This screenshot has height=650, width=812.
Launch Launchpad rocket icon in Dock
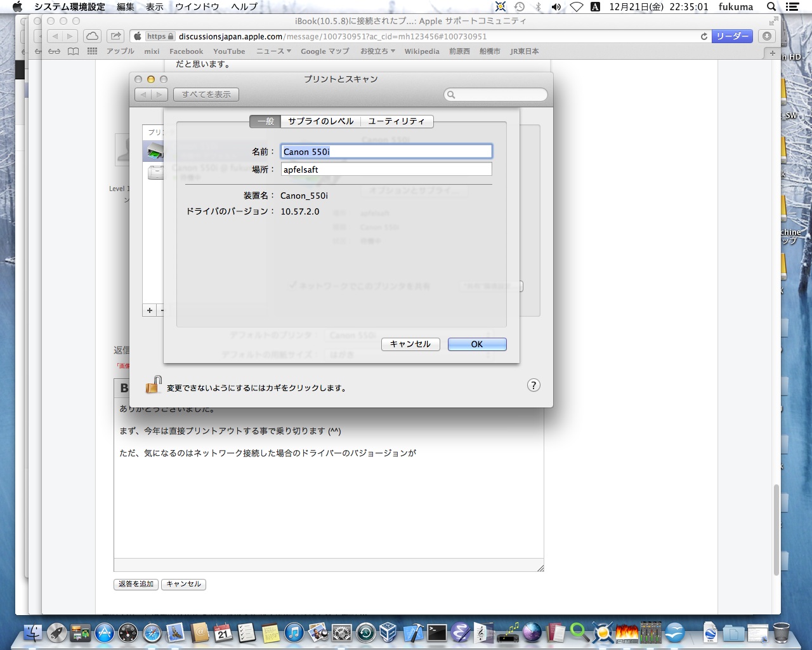coord(57,632)
